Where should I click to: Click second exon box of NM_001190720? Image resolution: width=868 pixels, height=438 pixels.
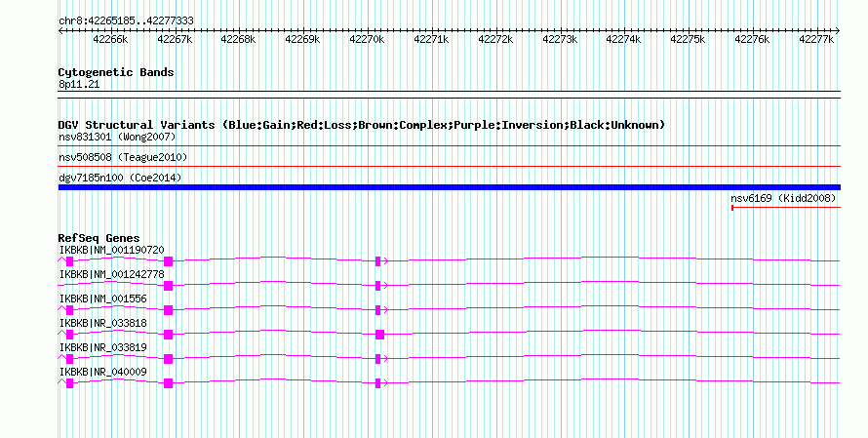[169, 261]
